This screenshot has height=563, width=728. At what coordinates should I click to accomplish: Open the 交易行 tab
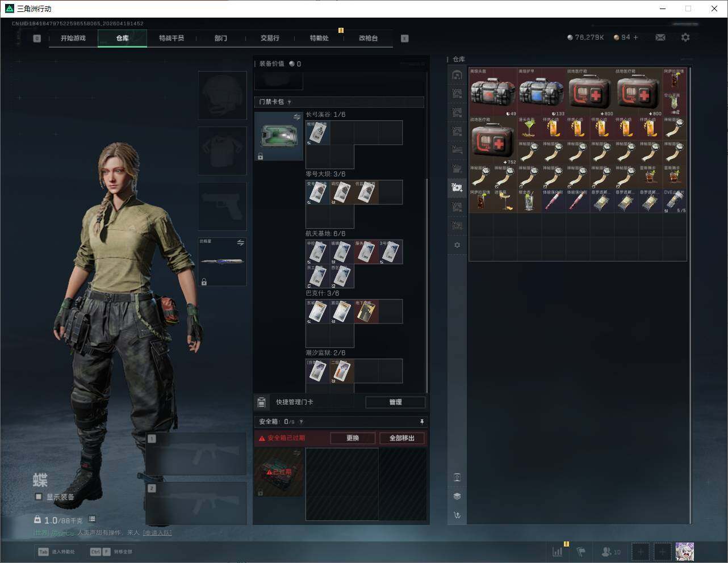(x=270, y=38)
